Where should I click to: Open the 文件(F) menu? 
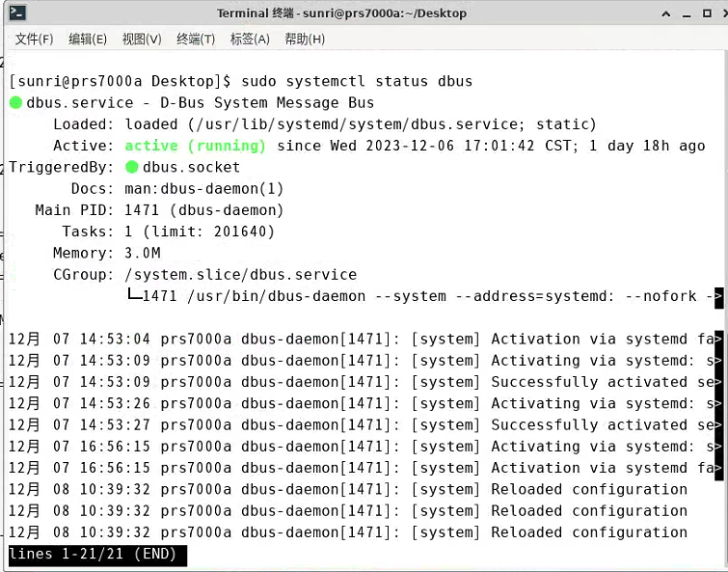(x=34, y=39)
